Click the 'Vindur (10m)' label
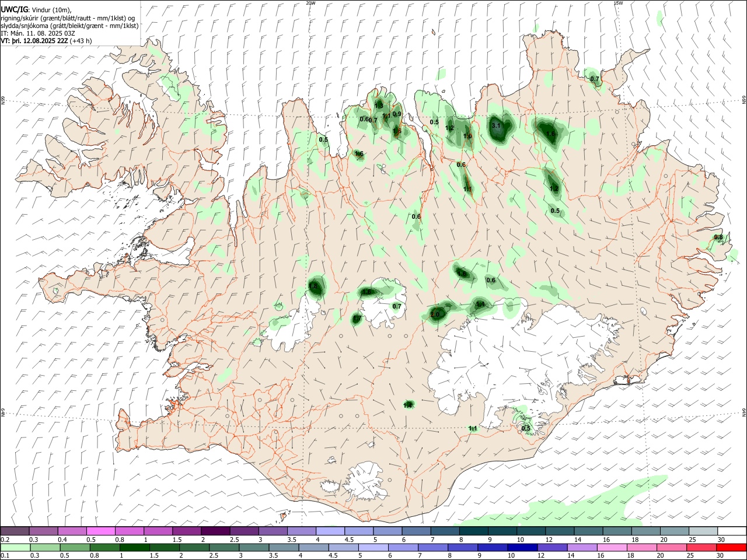 (x=51, y=10)
